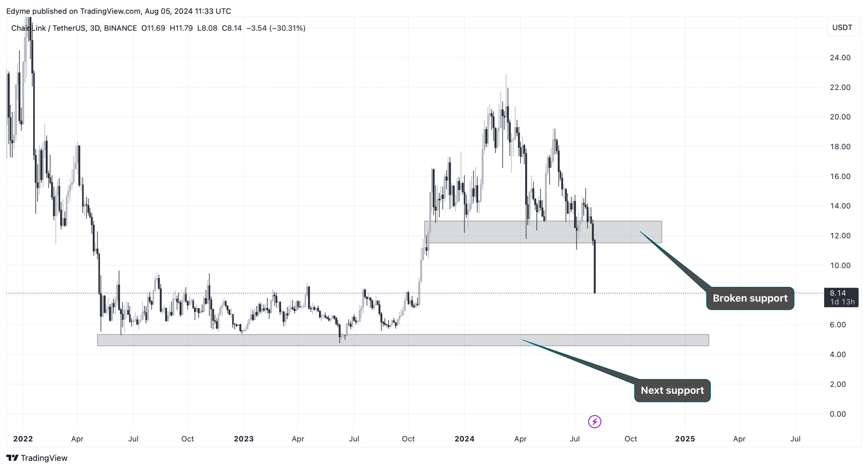Viewport: 868px width, 469px height.
Task: Click the H11.79 high value
Action: pyautogui.click(x=181, y=28)
